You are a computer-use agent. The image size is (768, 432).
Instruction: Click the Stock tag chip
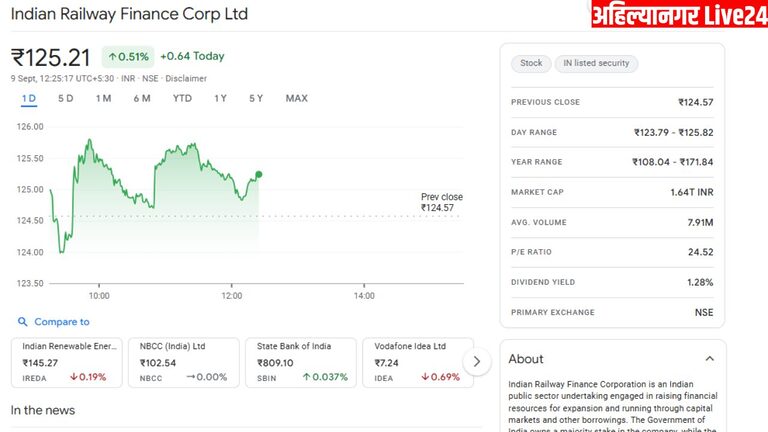[x=531, y=63]
